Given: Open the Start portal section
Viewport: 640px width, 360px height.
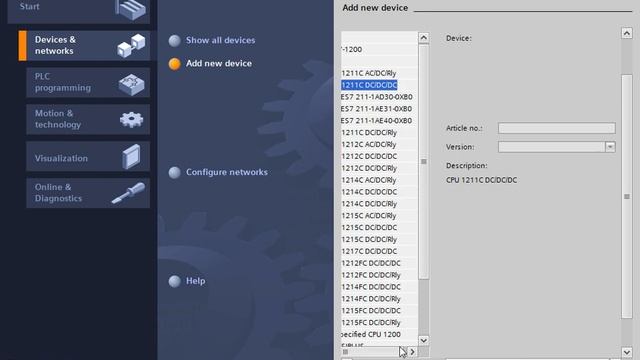Looking at the screenshot, I should (78, 10).
